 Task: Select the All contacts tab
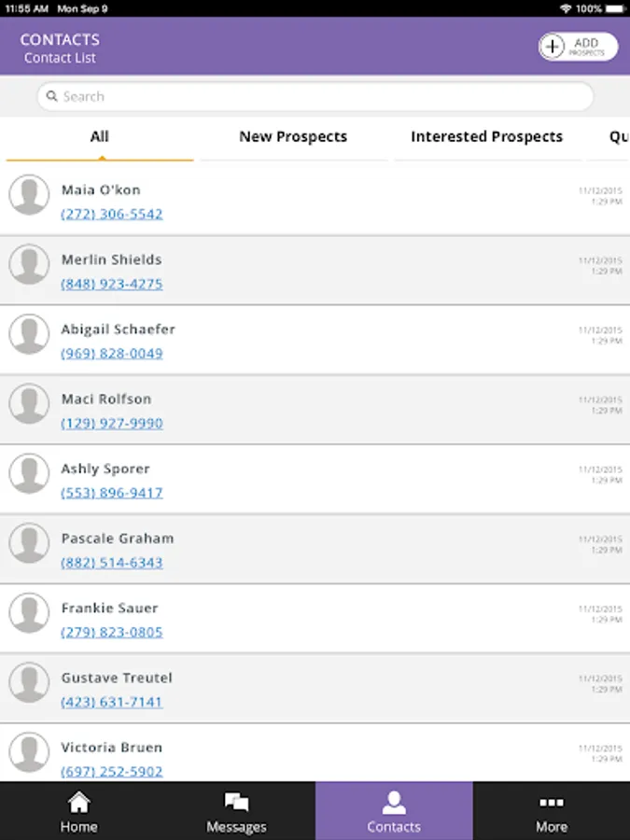[x=100, y=137]
